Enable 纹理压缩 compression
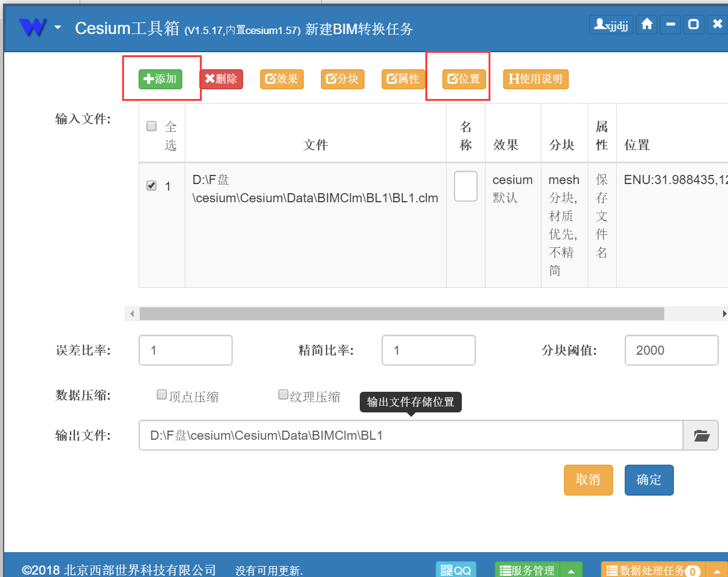Viewport: 728px width, 577px height. point(283,394)
